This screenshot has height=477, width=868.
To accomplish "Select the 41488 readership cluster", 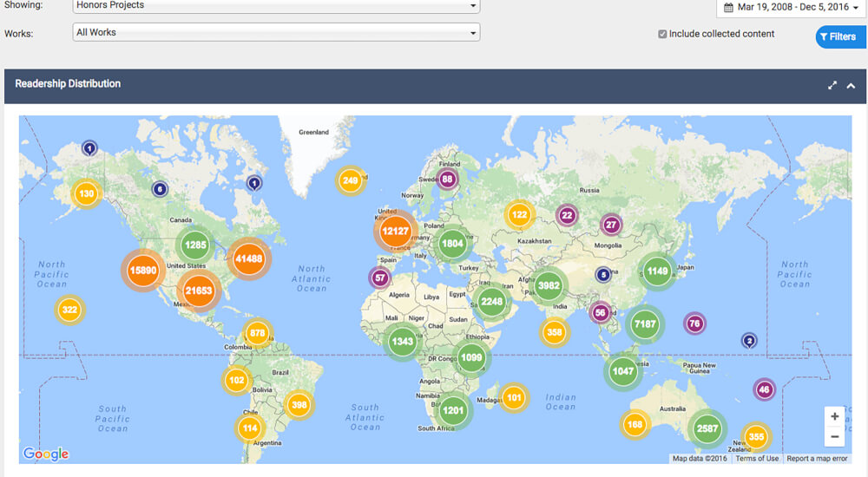I will (x=248, y=258).
